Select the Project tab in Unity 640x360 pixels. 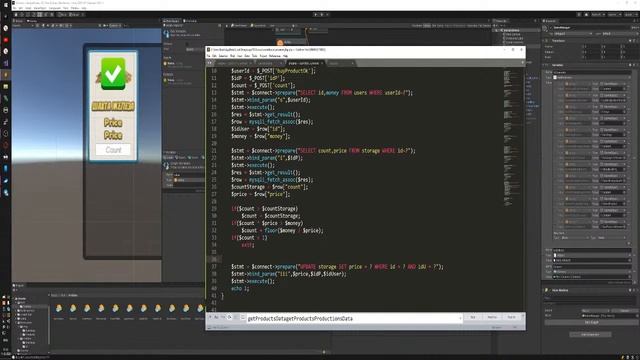pyautogui.click(x=19, y=285)
